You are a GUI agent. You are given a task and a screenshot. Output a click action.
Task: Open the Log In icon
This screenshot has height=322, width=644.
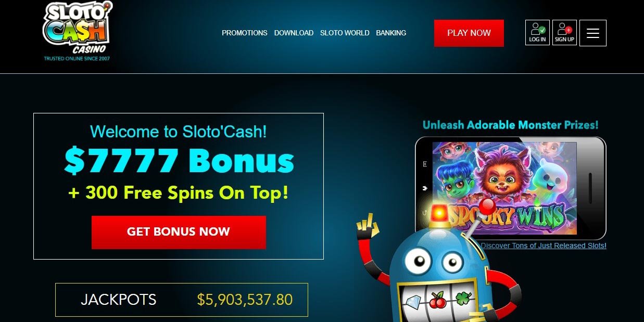coord(537,33)
